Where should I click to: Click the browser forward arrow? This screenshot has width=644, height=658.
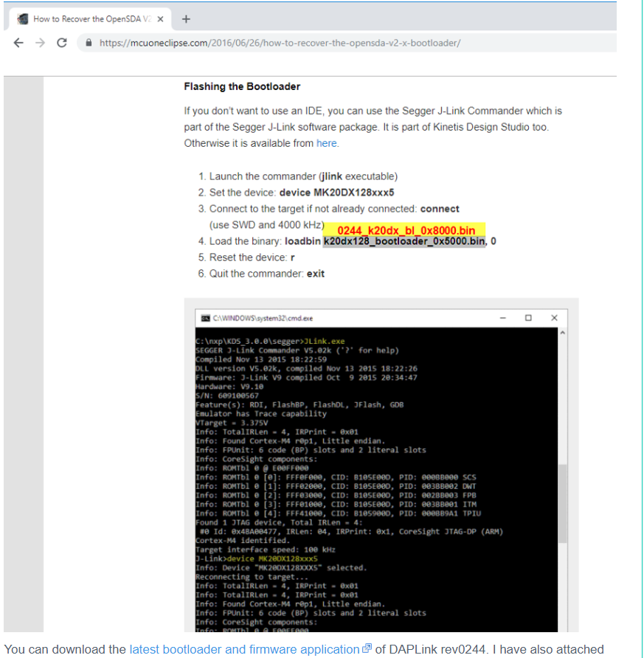41,43
